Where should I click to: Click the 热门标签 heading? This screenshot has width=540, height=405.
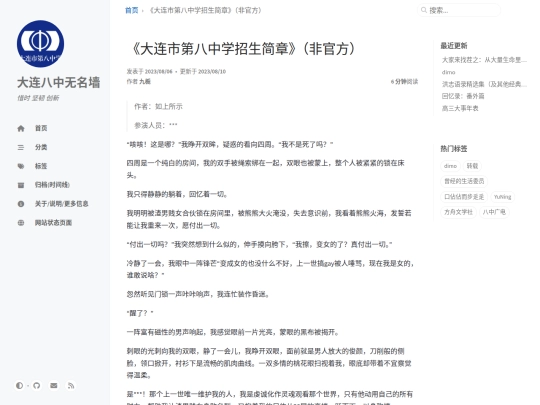pos(454,149)
